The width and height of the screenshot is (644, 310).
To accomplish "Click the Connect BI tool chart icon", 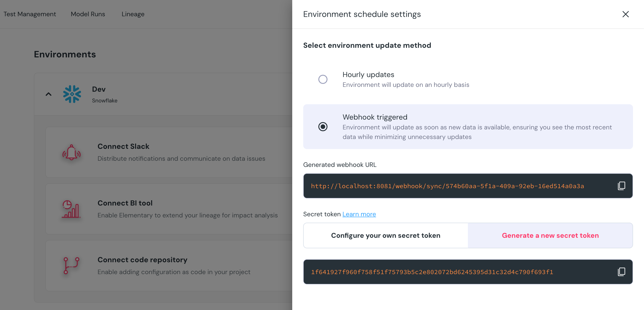I will (71, 209).
